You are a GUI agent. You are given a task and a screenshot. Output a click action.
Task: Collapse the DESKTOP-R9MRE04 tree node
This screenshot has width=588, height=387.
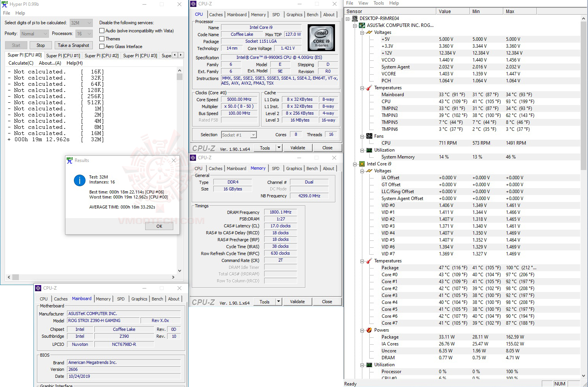tap(348, 18)
